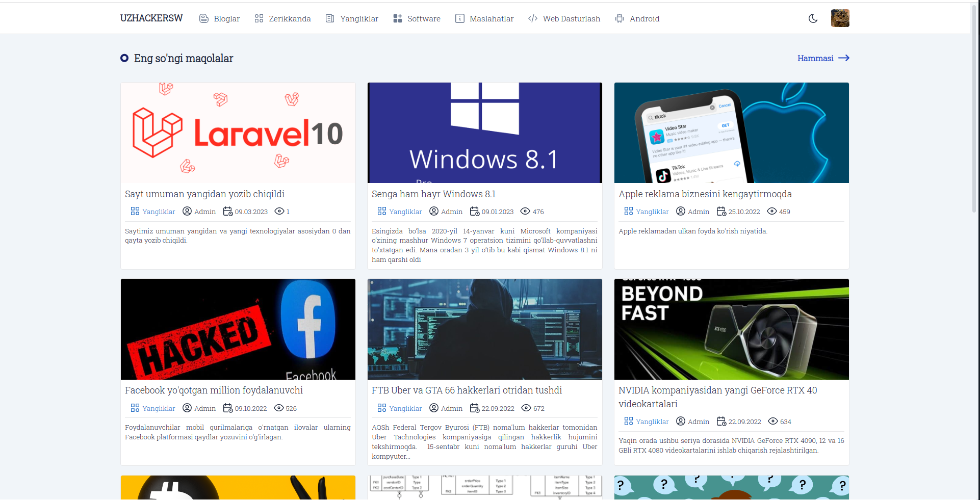The width and height of the screenshot is (980, 500).
Task: Click Admin author icon in Facebook card
Action: pos(187,408)
